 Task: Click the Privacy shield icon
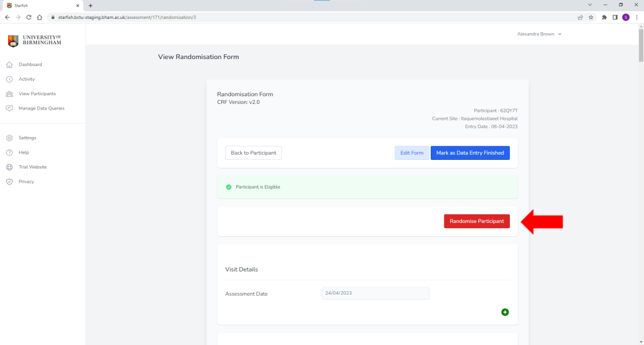coord(9,182)
